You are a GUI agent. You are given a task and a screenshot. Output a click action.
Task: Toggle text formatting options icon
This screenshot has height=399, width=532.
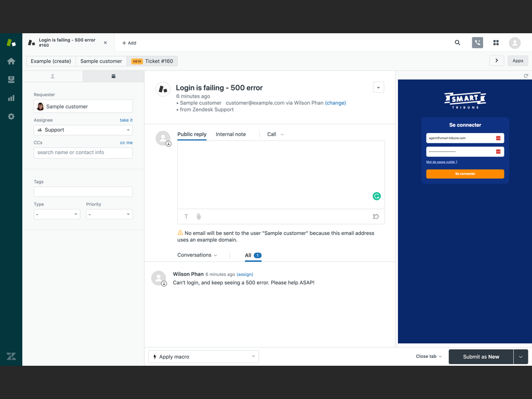[x=187, y=217]
